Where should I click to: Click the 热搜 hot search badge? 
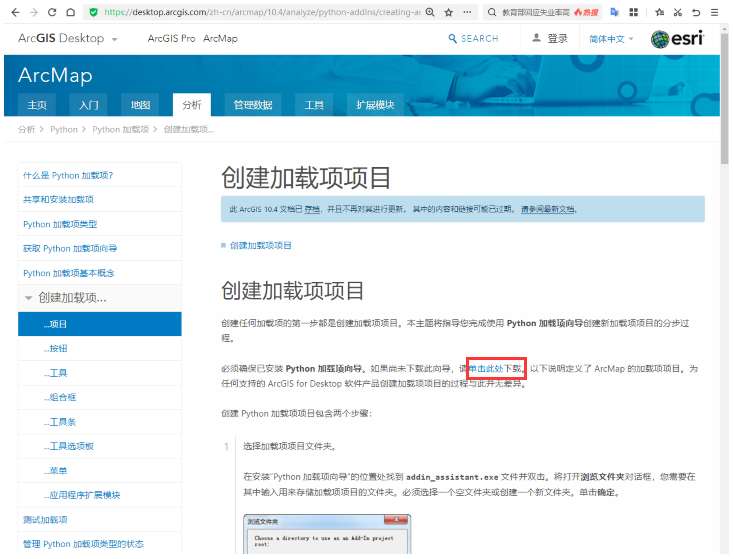click(586, 12)
